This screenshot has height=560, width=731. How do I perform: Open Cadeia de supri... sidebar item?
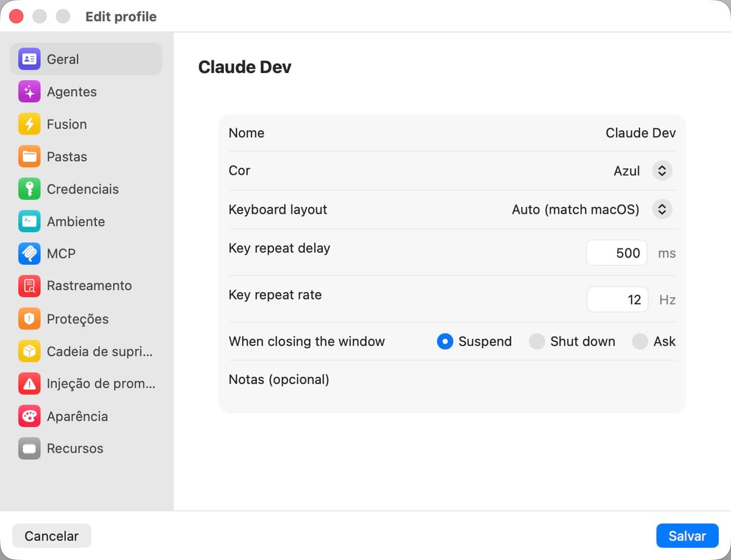tap(87, 351)
